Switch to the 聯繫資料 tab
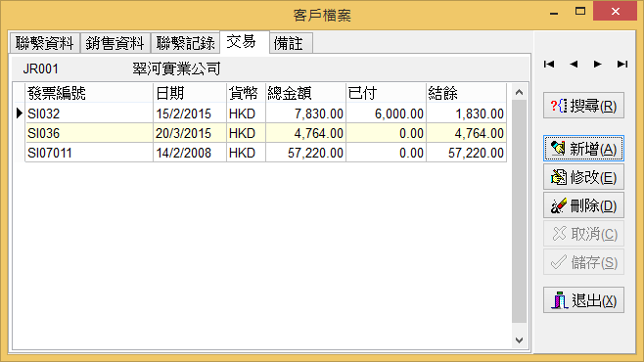Screen dimensions: 644x362 click(45, 43)
